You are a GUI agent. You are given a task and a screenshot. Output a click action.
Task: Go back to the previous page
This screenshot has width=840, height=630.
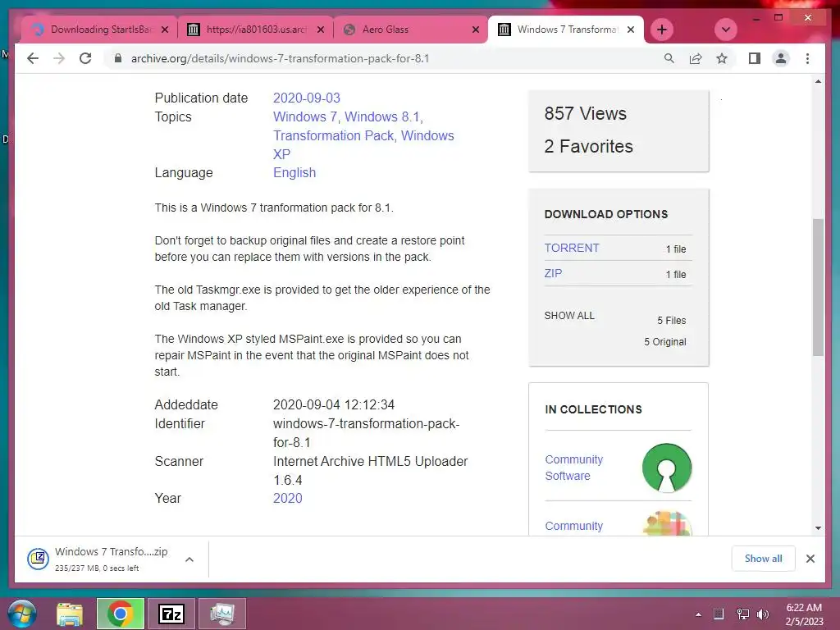pos(33,58)
